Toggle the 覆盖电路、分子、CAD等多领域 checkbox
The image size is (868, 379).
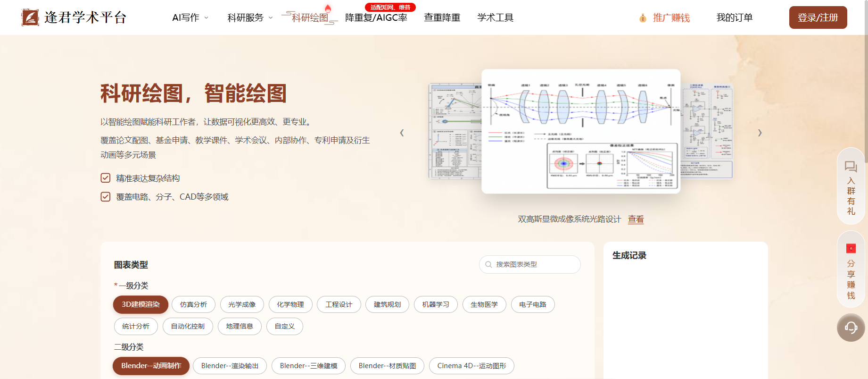click(x=106, y=196)
